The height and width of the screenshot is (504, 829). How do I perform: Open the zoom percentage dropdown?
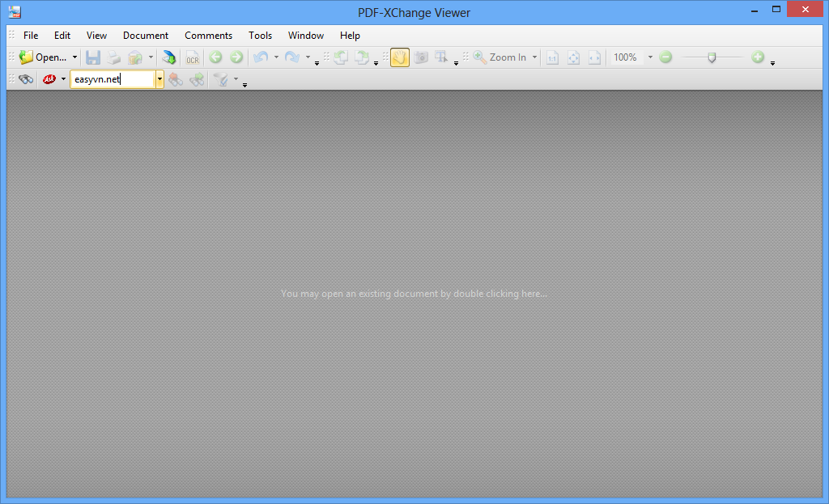tap(650, 57)
